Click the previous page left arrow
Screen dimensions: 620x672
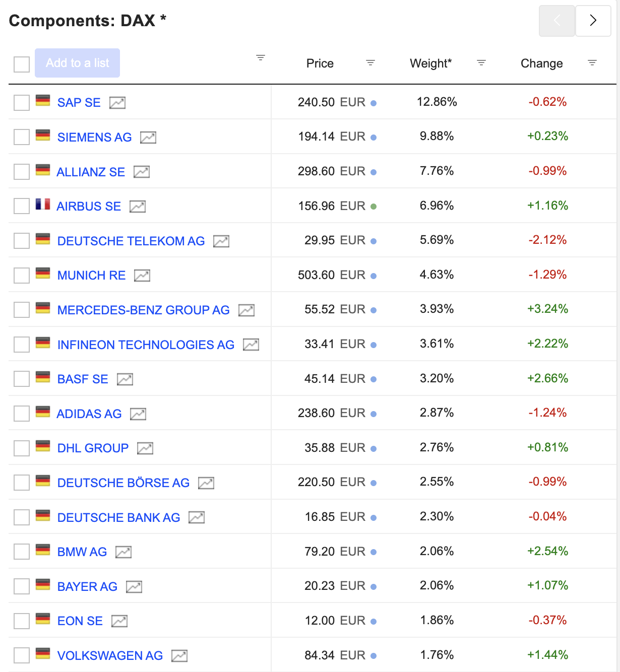coord(557,21)
